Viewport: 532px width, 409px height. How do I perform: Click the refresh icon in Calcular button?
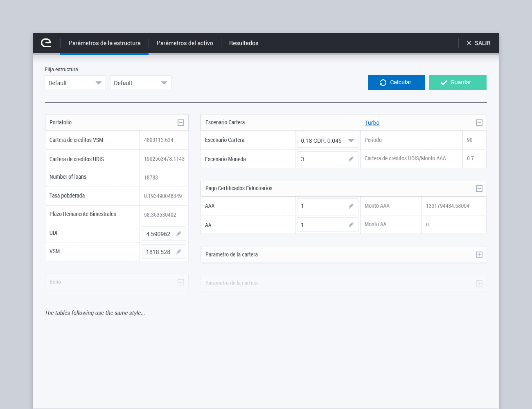pos(383,83)
